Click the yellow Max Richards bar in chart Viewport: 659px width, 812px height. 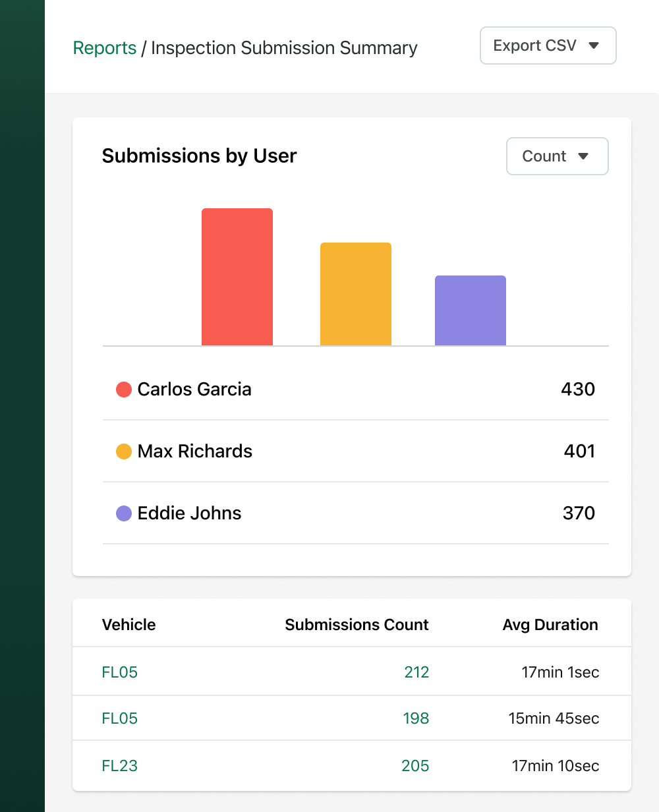pyautogui.click(x=356, y=294)
